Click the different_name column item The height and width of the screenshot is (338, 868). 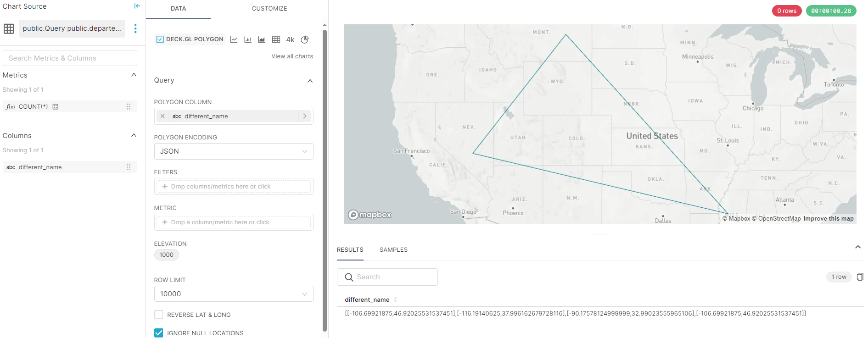(x=70, y=167)
